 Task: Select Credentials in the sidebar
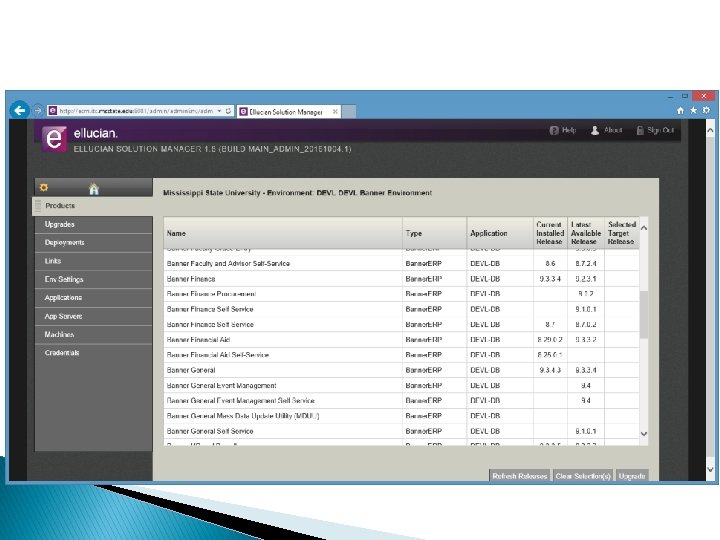(94, 353)
